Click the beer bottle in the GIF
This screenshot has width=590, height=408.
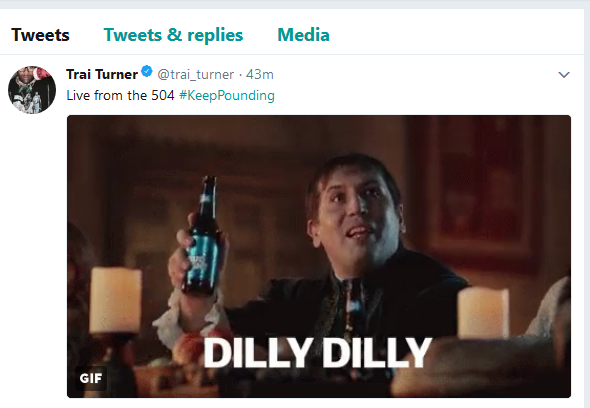pos(203,236)
